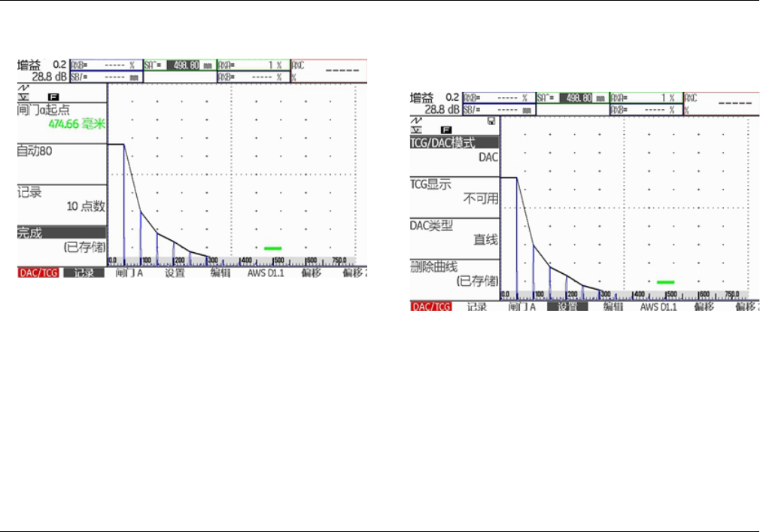Viewport: 760px width, 532px height.
Task: Open the AWS D1.1 tab in the right screen
Action: pos(658,306)
